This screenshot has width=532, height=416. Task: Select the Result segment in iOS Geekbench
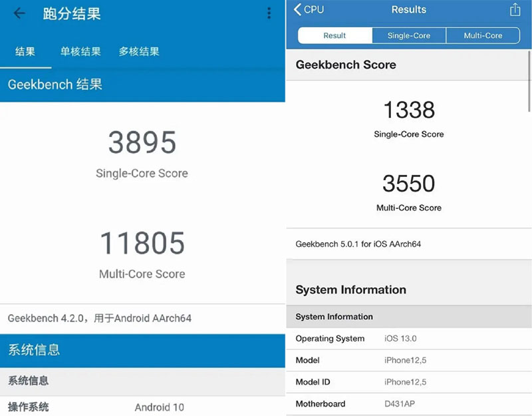334,35
